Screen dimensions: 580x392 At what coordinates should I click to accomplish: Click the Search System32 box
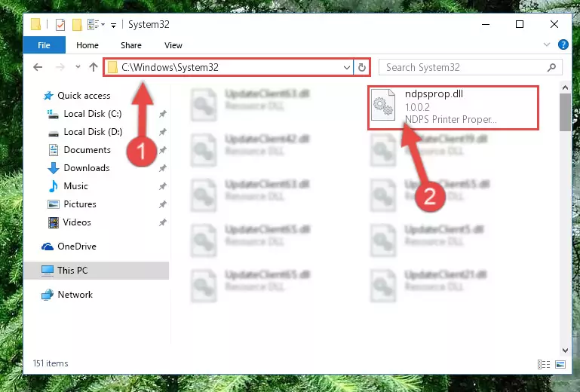pyautogui.click(x=471, y=67)
